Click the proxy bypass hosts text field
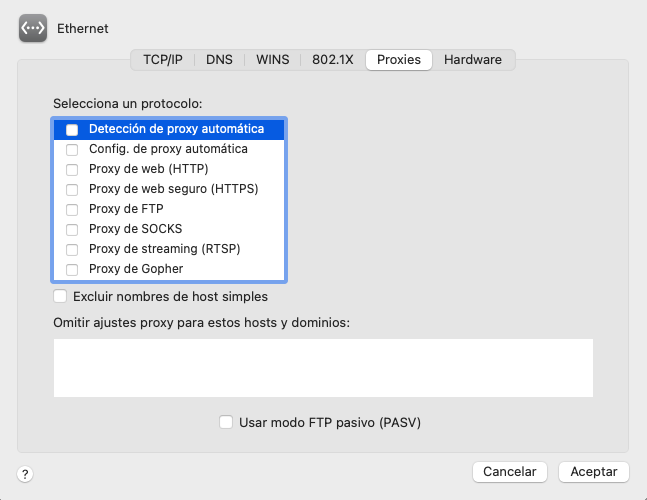This screenshot has height=500, width=647. [323, 368]
